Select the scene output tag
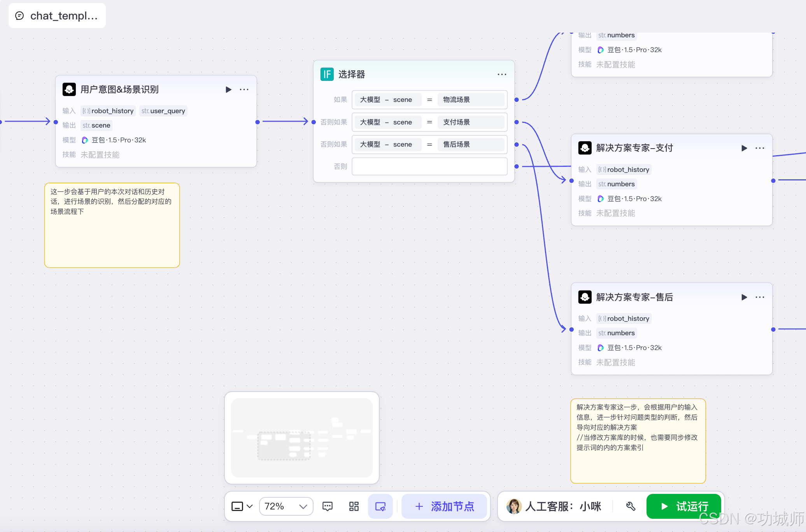Screen dimensions: 806x532 click(96, 125)
